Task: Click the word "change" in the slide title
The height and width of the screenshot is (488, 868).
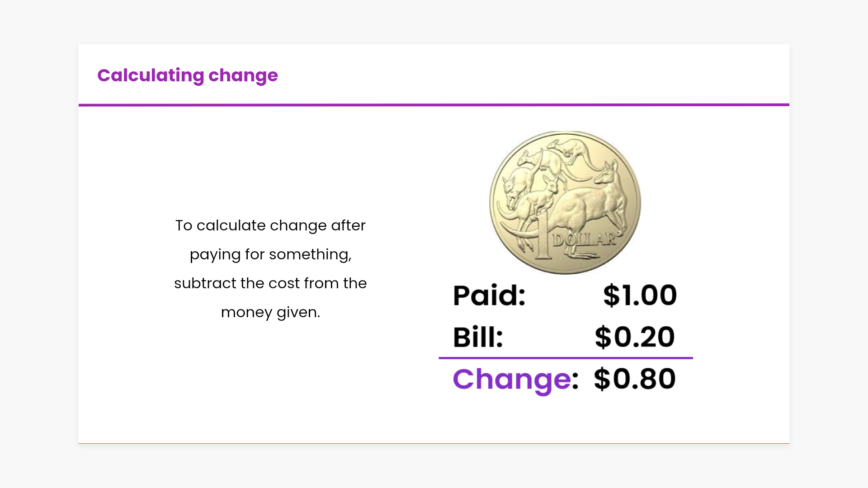Action: 243,75
